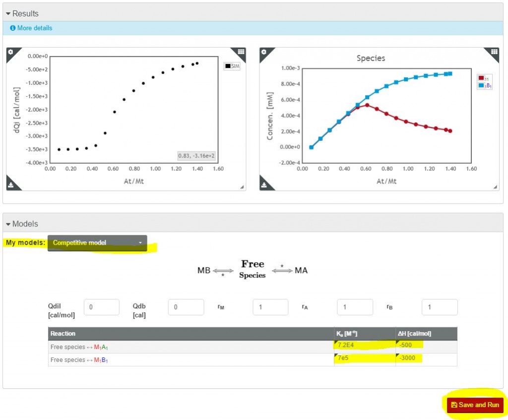Click inside the Qdil input field

click(x=101, y=307)
